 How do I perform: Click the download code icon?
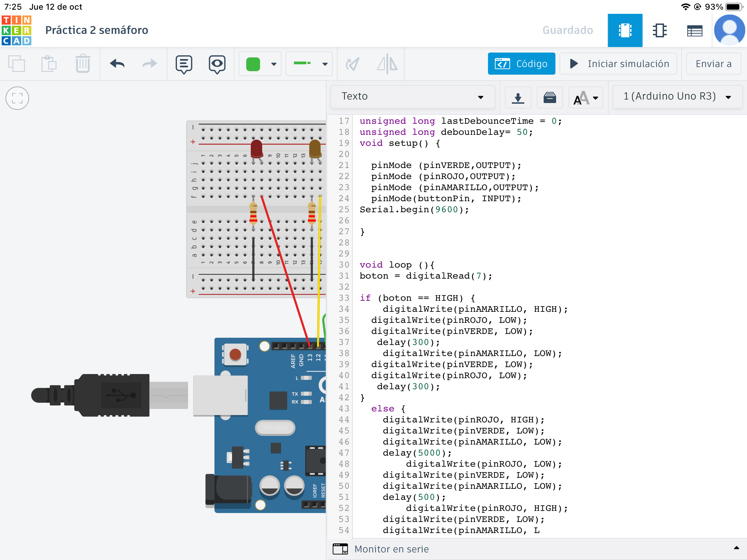(518, 97)
